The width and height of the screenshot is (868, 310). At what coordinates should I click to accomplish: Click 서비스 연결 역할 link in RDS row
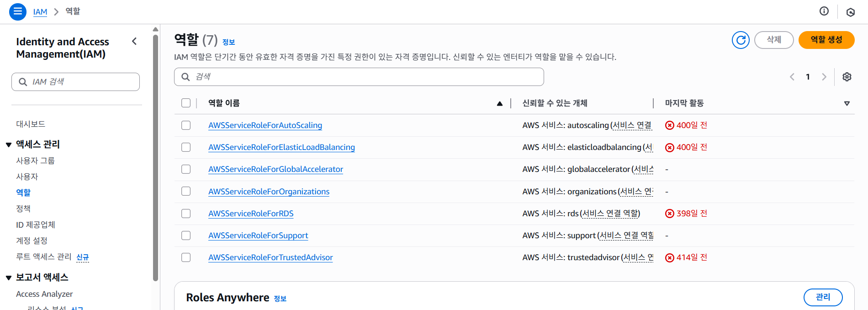tap(610, 214)
